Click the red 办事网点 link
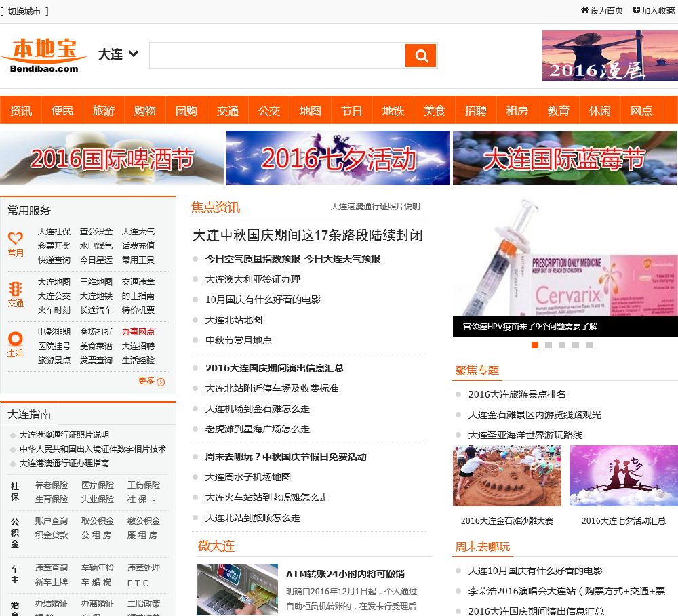The width and height of the screenshot is (678, 616). point(138,332)
